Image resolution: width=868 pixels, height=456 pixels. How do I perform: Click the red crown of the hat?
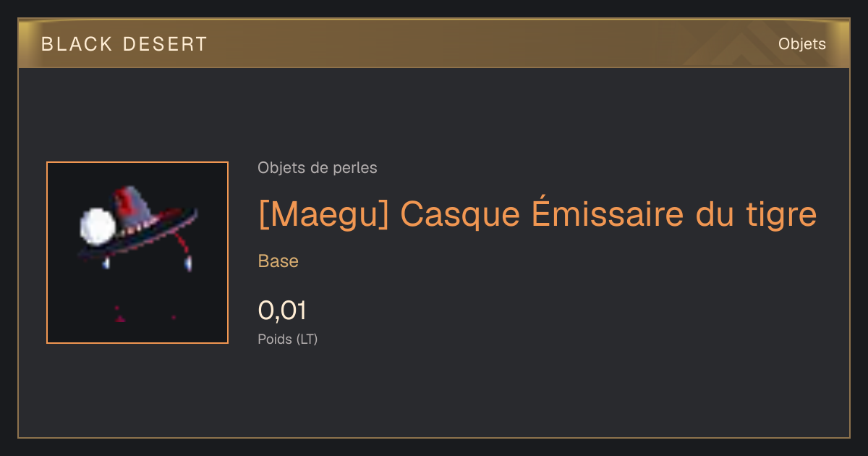[133, 206]
